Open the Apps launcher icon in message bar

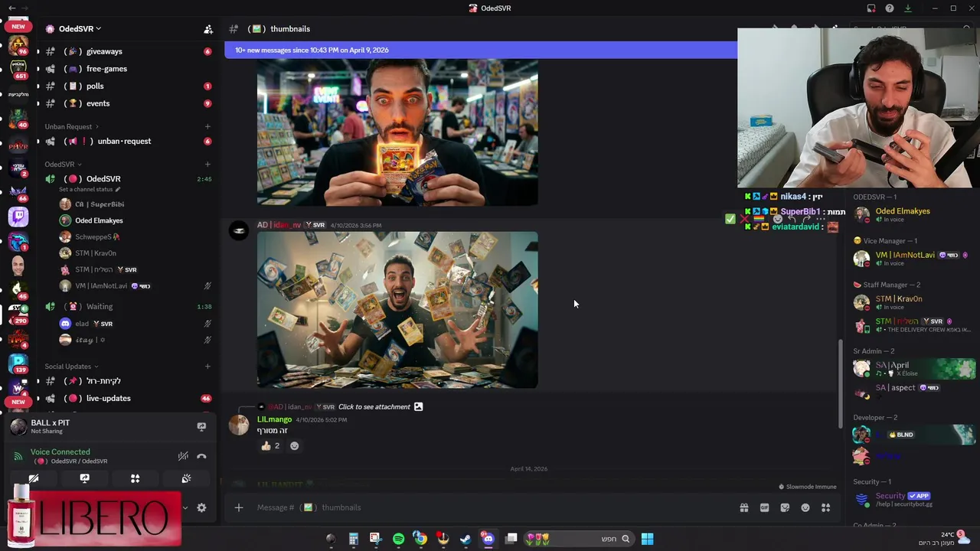point(825,507)
